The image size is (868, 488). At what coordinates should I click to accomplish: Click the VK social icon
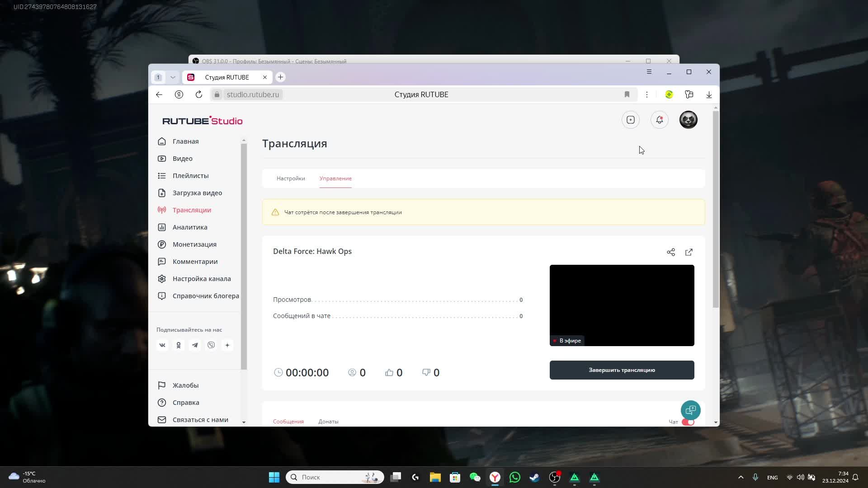tap(162, 345)
